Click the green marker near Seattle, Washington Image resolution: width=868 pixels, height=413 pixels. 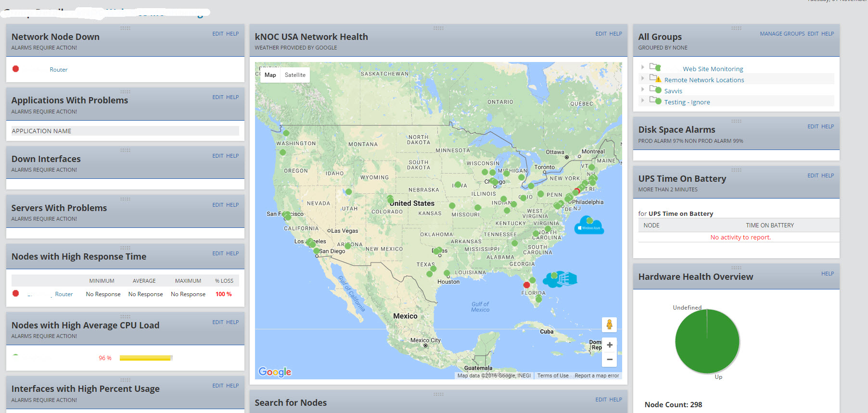click(286, 133)
